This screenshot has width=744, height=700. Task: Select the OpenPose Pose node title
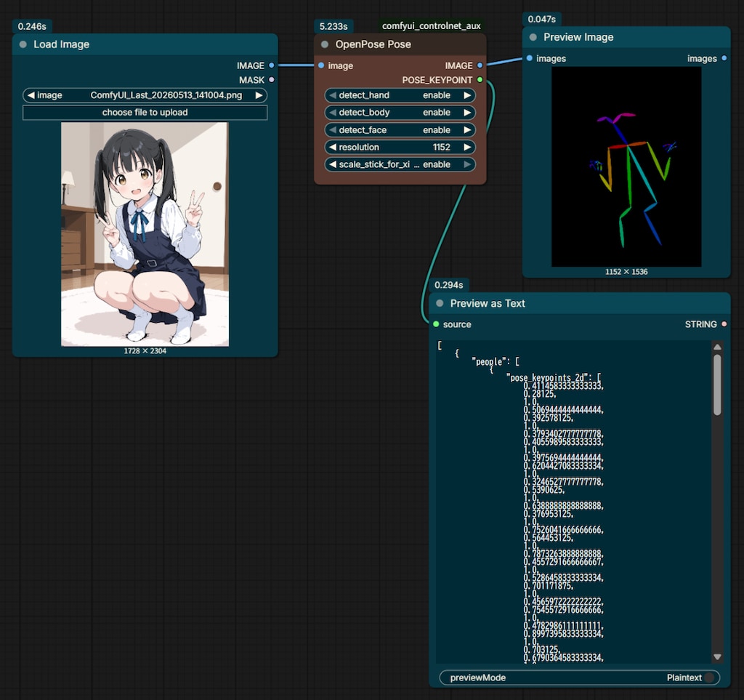tap(373, 44)
